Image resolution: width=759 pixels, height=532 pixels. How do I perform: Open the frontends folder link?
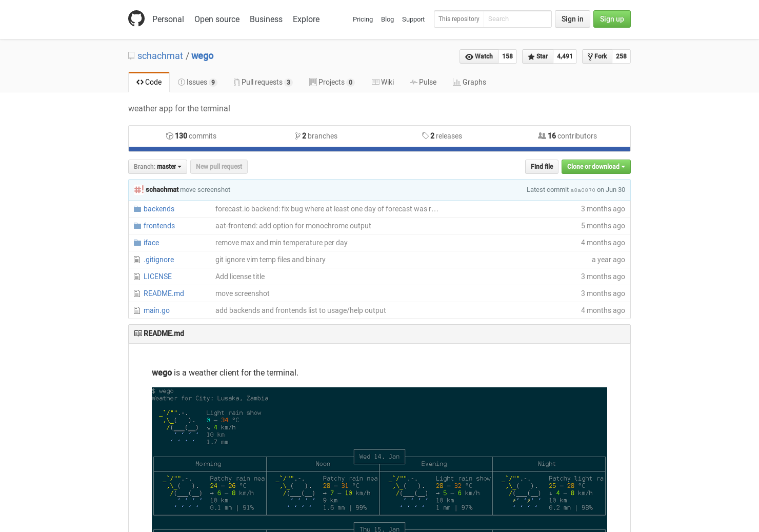point(159,226)
